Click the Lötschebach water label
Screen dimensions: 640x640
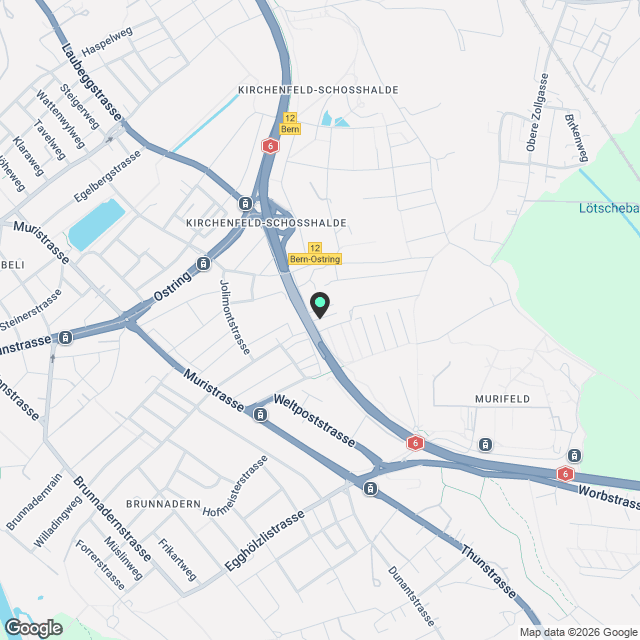609,208
